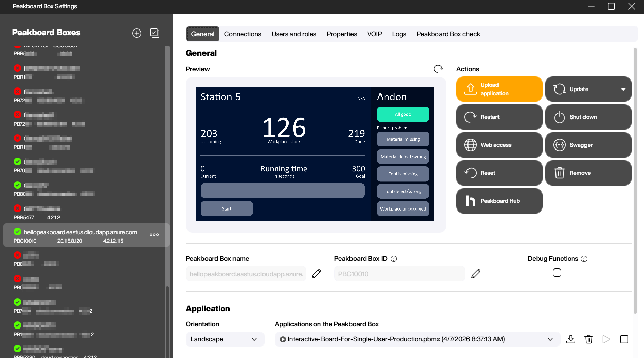Click the refresh icon above the preview
Image resolution: width=644 pixels, height=358 pixels.
click(438, 69)
